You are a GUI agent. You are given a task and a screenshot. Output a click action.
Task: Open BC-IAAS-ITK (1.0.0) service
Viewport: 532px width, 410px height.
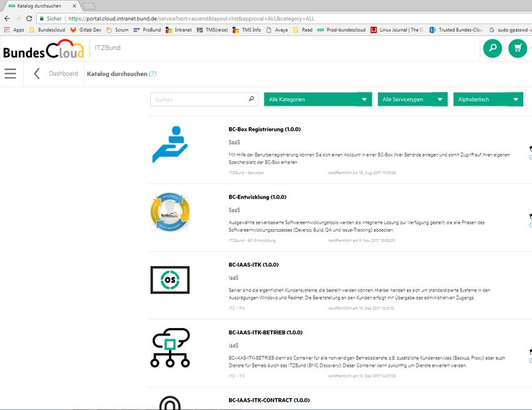(253, 265)
